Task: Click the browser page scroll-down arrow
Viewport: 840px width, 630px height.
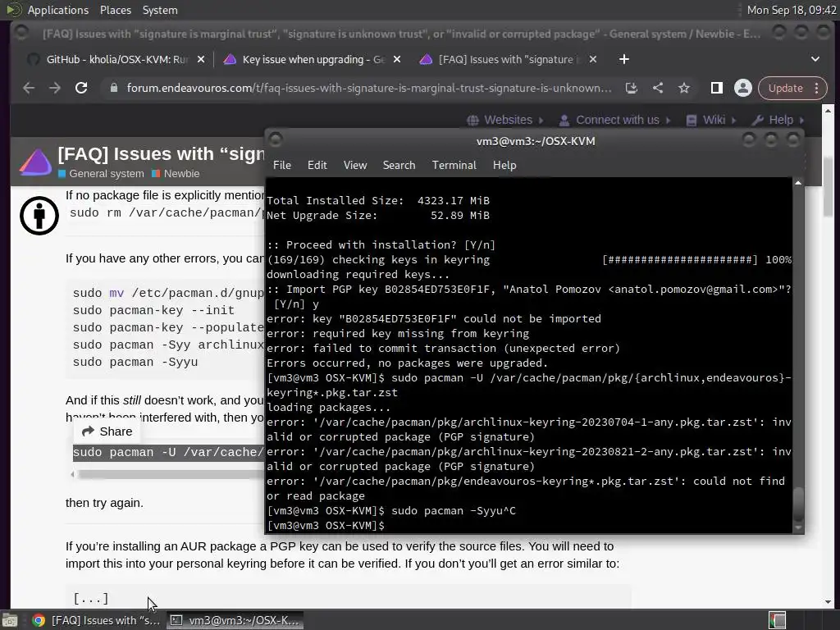Action: click(x=829, y=601)
